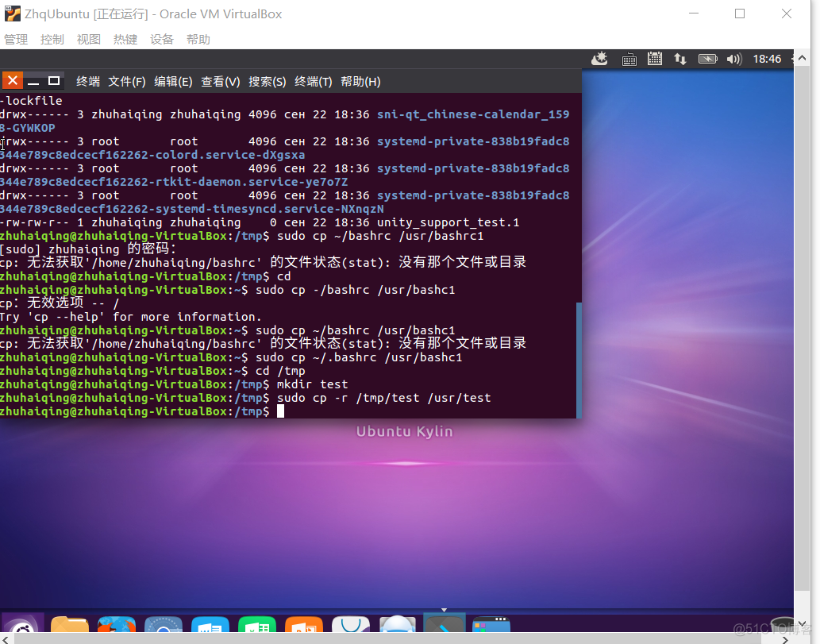Open the weather indicator in the panel
Screen dimensions: 820x644
[x=599, y=59]
